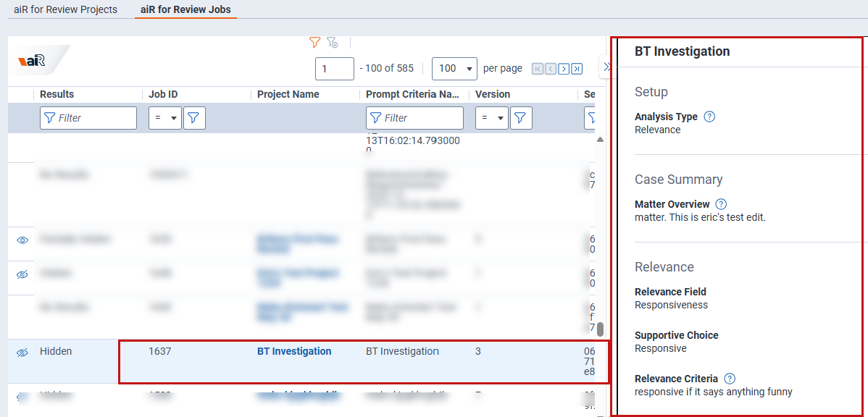The image size is (868, 417).
Task: Click the Responsiveness value under Relevance Field
Action: pos(671,305)
